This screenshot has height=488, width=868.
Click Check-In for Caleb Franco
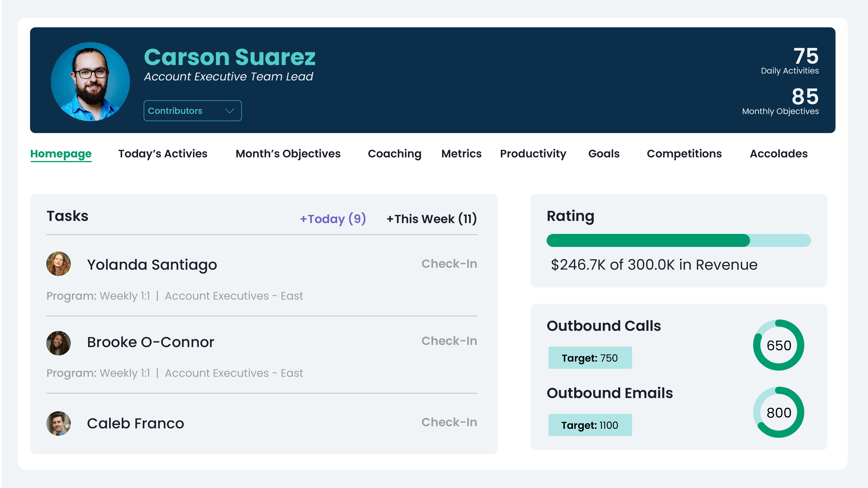[x=449, y=422]
